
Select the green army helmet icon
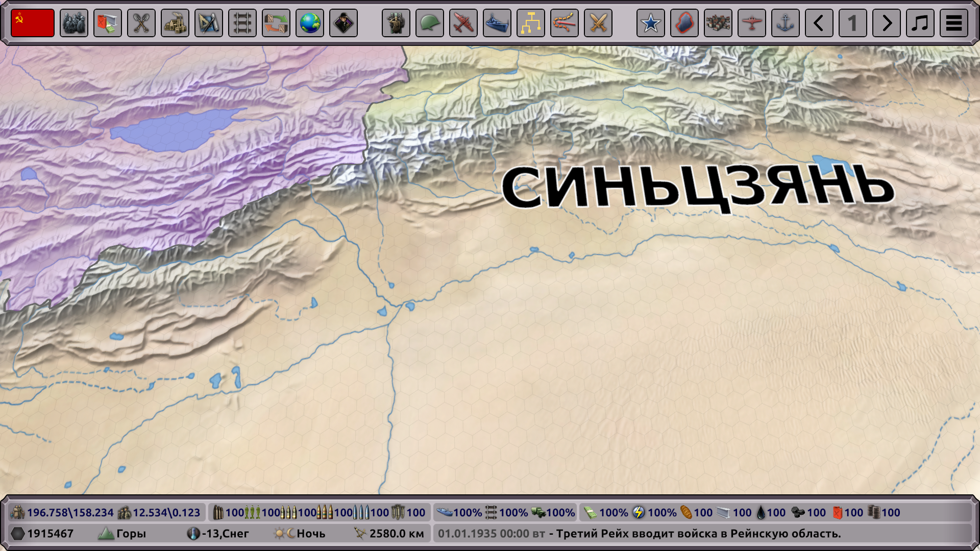(x=430, y=23)
